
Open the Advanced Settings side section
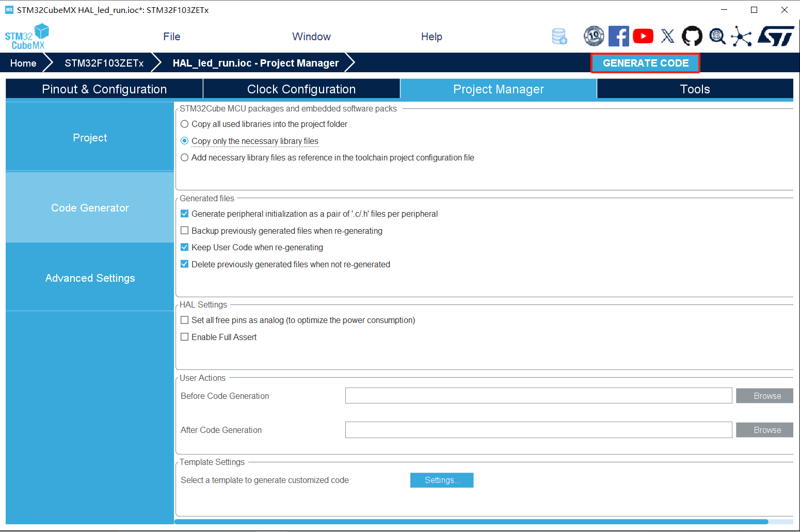point(90,278)
